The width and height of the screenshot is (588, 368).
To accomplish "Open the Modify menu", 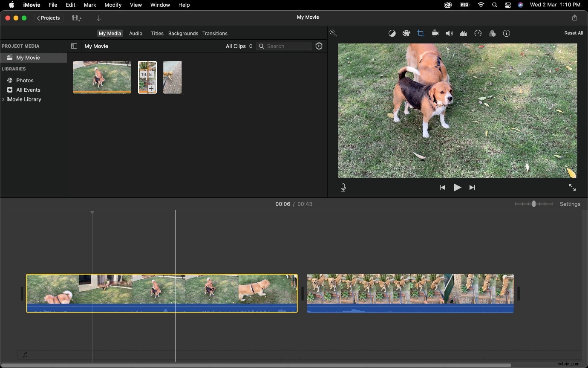I will [112, 5].
